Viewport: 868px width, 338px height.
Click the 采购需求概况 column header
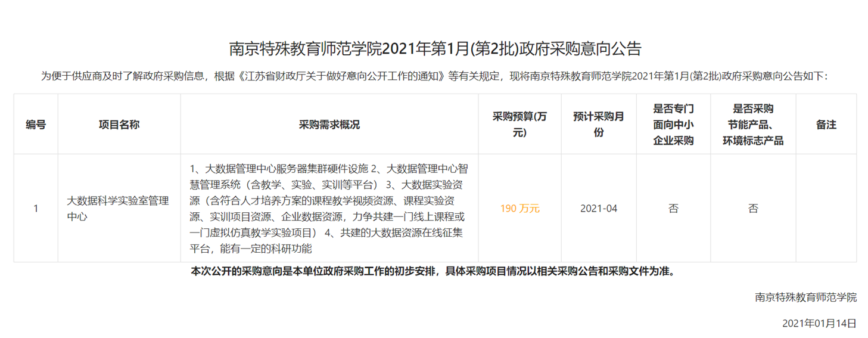coord(329,125)
